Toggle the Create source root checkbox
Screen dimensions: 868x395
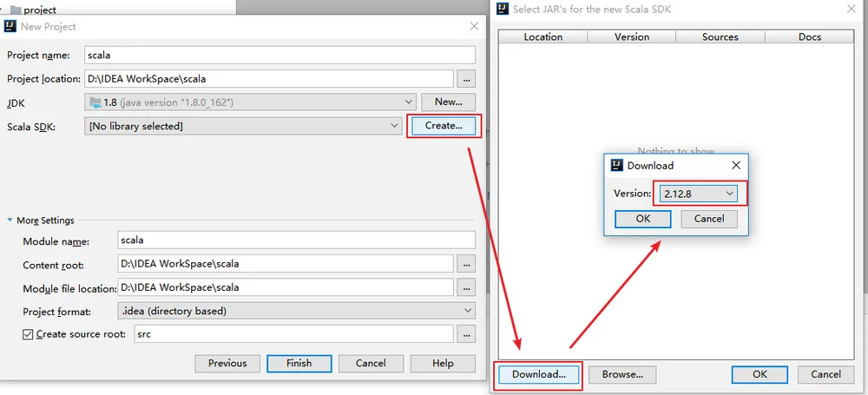tap(28, 334)
